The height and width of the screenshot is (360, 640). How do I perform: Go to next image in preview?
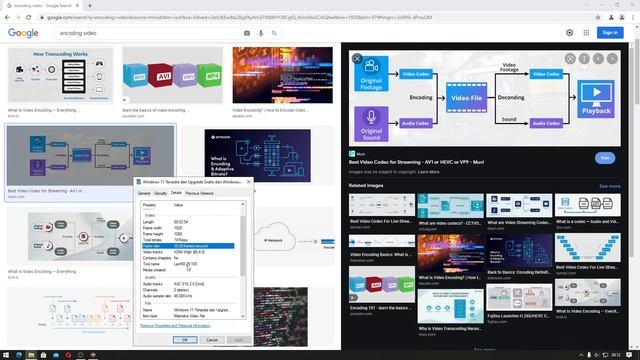point(612,59)
